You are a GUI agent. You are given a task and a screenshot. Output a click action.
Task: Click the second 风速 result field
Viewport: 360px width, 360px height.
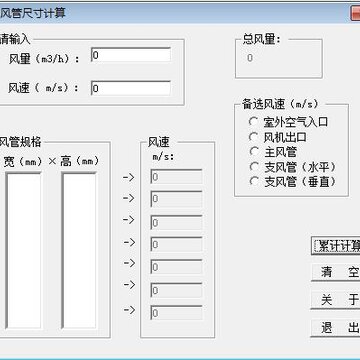pyautogui.click(x=177, y=199)
